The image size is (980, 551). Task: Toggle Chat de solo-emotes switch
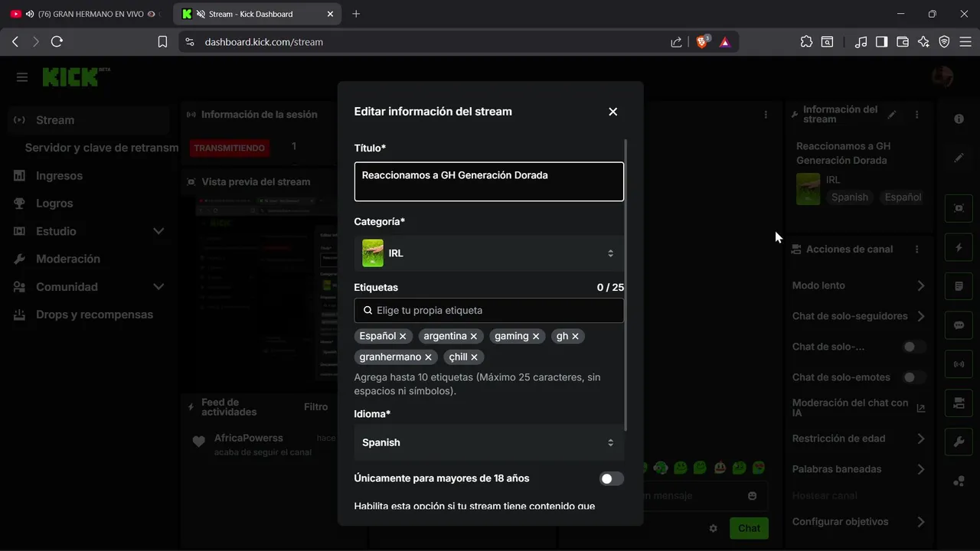(x=913, y=377)
